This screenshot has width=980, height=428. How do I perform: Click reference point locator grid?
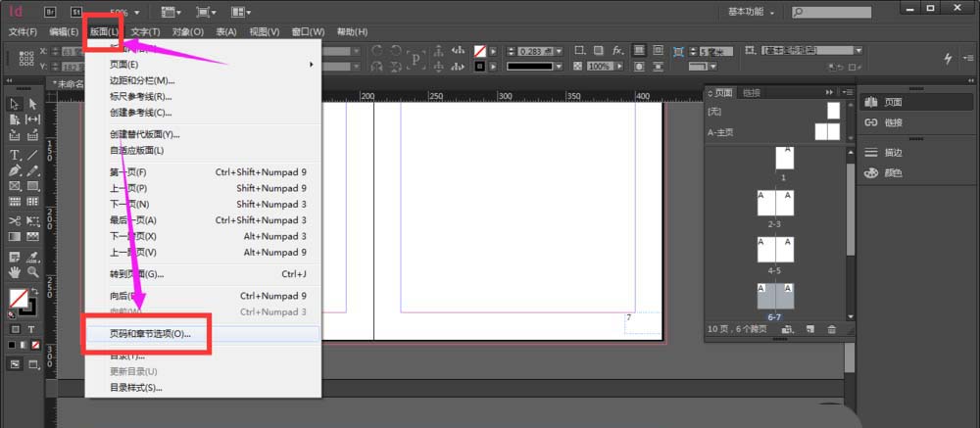tap(26, 58)
